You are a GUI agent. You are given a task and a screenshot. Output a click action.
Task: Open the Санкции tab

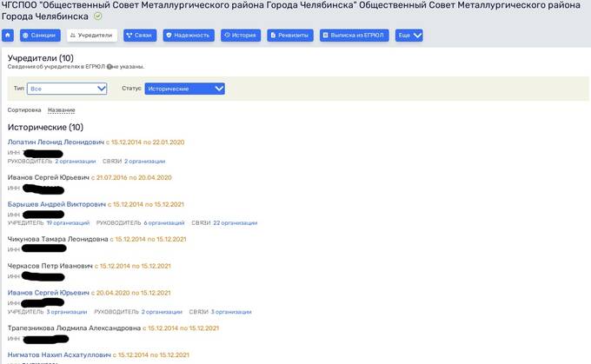[40, 36]
